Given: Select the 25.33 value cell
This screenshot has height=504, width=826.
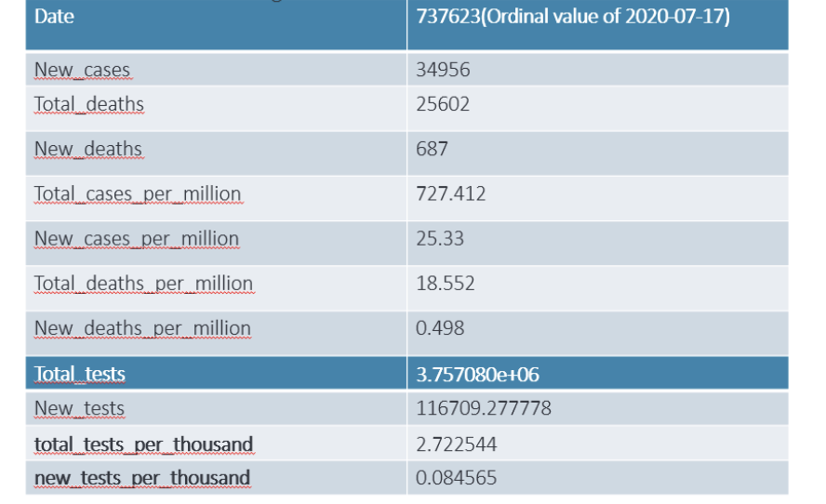Looking at the screenshot, I should [x=439, y=238].
